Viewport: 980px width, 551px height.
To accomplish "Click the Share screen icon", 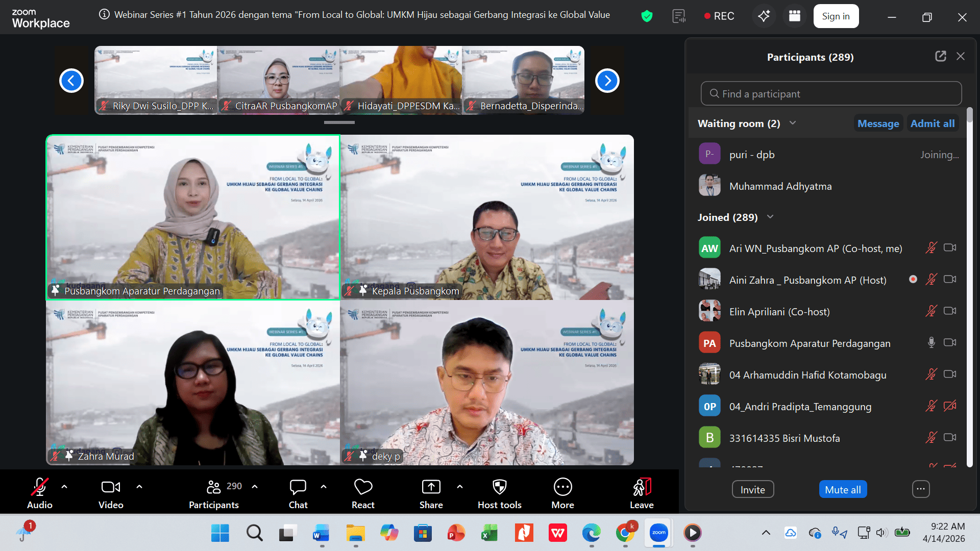I will point(431,487).
